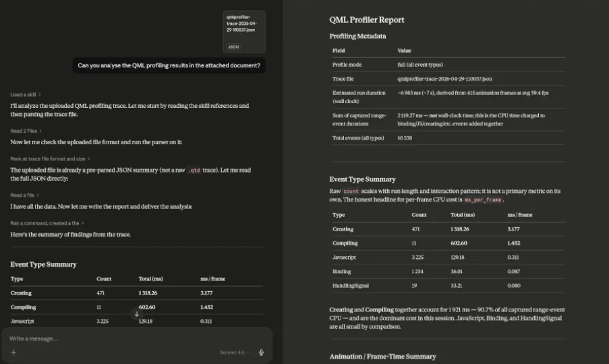Expand 'Peek at trace file format and size'
This screenshot has height=364, width=609.
click(50, 158)
